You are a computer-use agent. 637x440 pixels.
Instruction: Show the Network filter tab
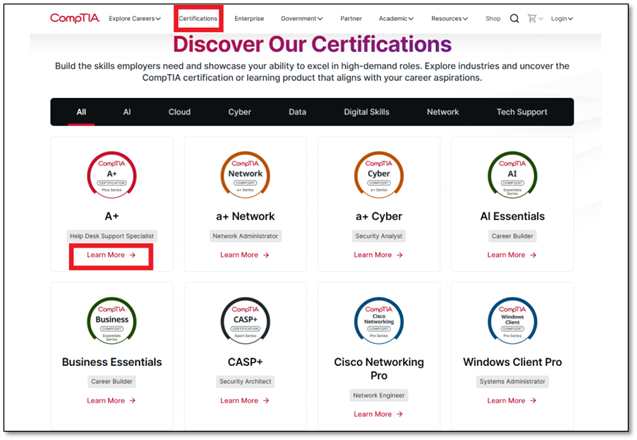[443, 112]
